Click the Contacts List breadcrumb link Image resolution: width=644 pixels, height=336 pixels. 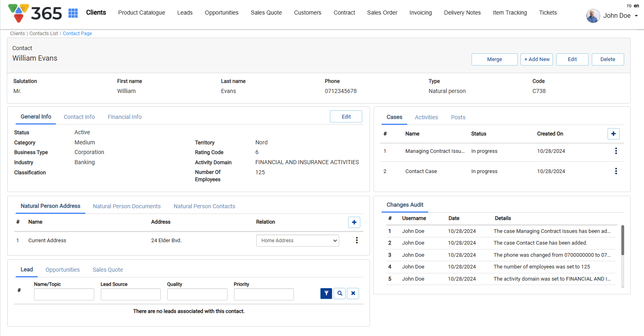click(44, 34)
